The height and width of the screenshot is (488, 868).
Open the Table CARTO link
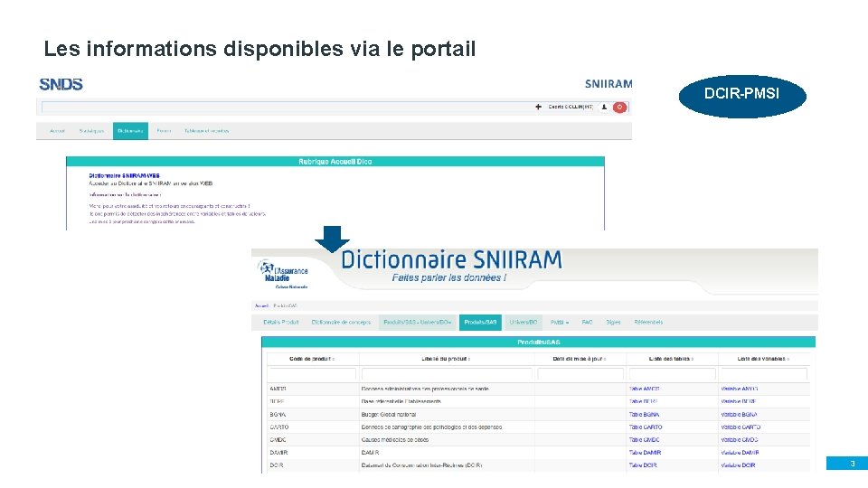(x=646, y=427)
